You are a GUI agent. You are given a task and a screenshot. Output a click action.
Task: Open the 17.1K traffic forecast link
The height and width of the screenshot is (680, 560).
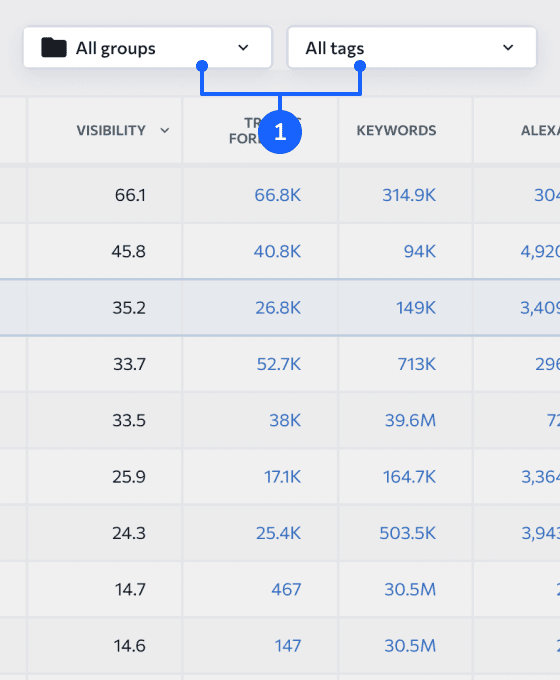click(x=282, y=477)
